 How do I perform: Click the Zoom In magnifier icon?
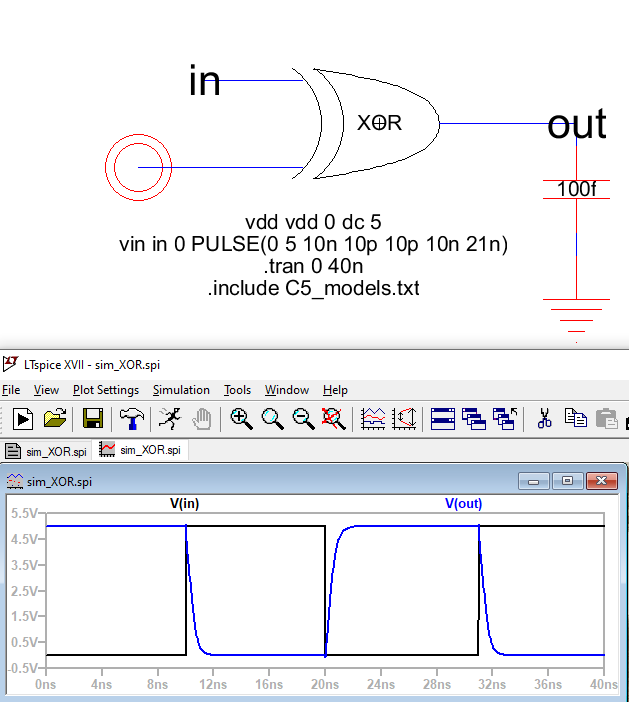click(241, 419)
